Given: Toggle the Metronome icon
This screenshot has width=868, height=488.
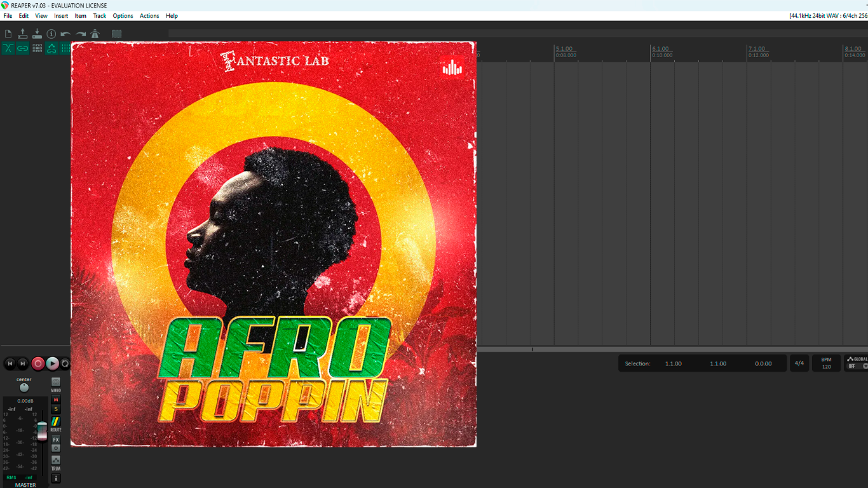Looking at the screenshot, I should [95, 34].
